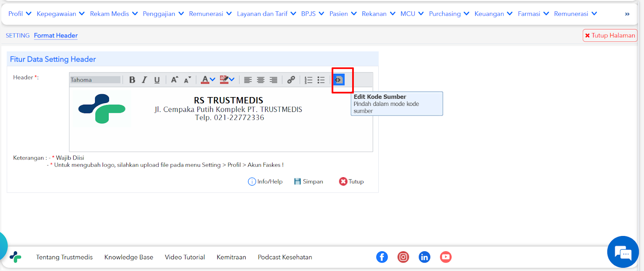Insert a bulleted list
Screen dimensions: 644x271
(321, 80)
